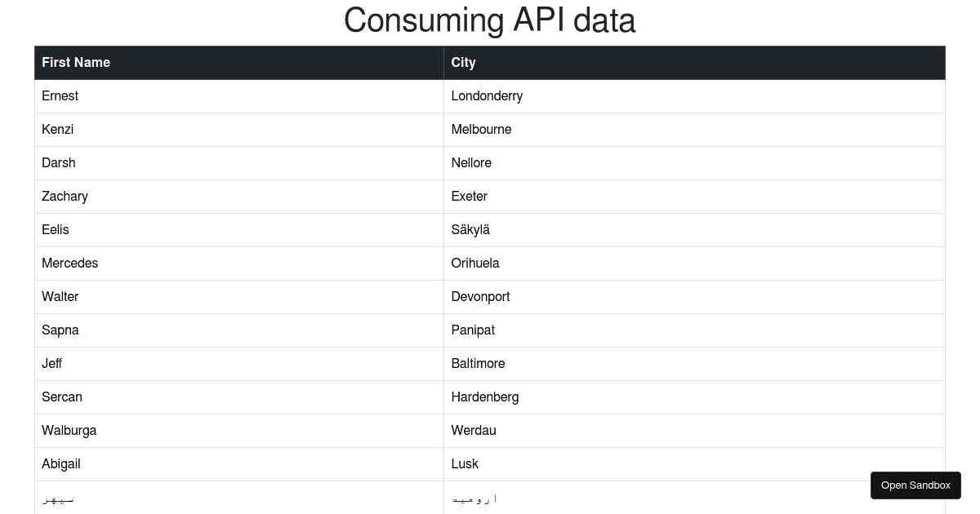Select the Nellore city entry

pyautogui.click(x=471, y=162)
